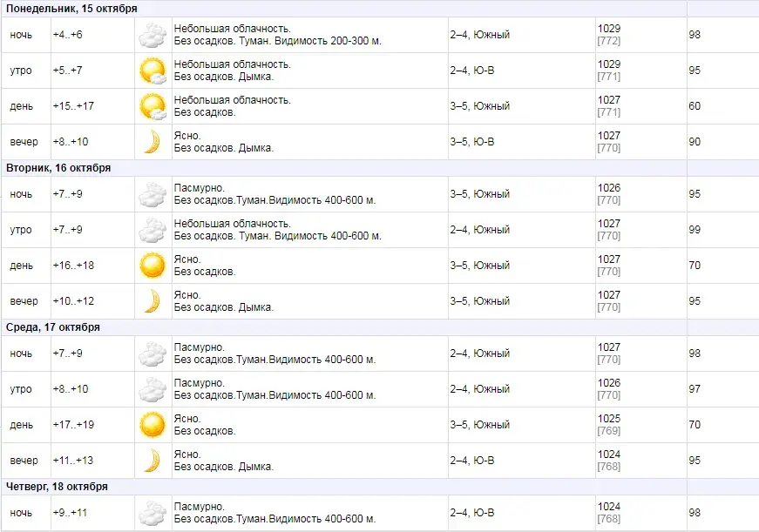Click Tuesday night overcast cloud icon

[152, 194]
